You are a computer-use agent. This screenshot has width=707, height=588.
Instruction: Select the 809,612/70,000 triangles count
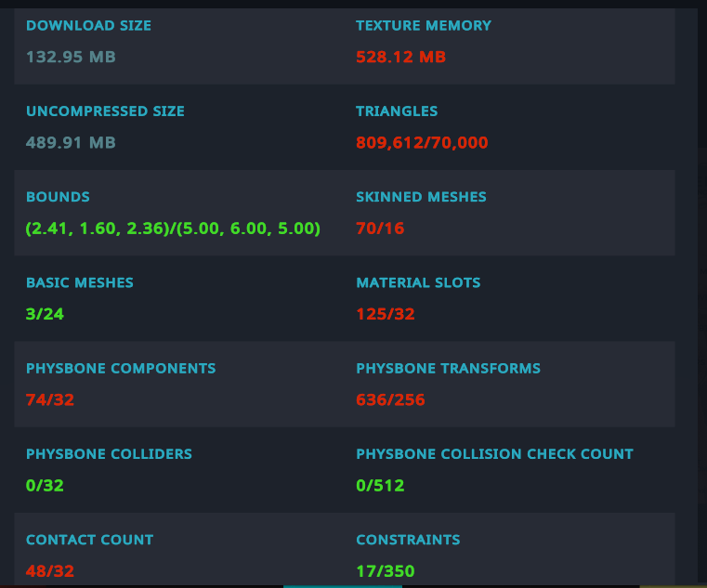[422, 143]
